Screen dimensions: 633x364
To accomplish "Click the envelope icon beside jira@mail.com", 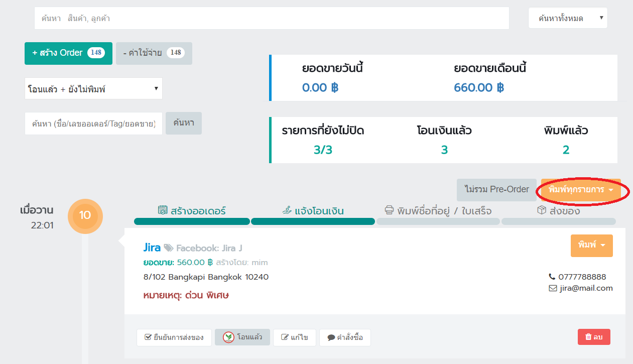I will coord(553,288).
